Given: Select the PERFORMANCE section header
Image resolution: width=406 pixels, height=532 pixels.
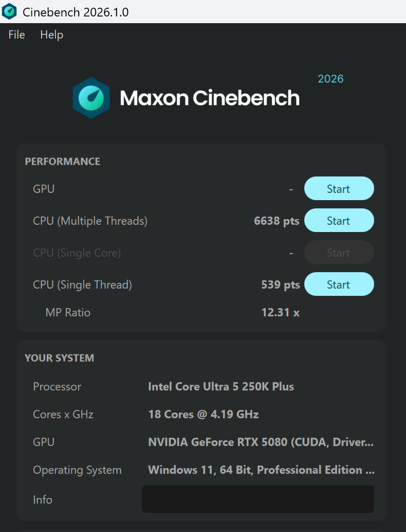Looking at the screenshot, I should point(62,161).
